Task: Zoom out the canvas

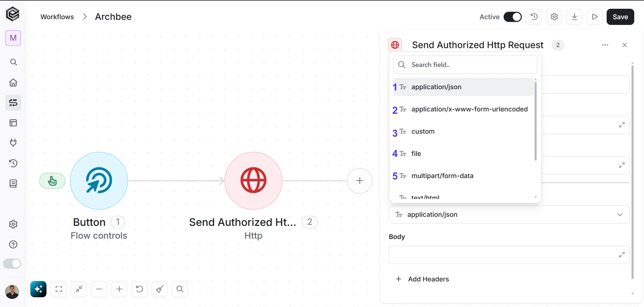Action: point(99,289)
